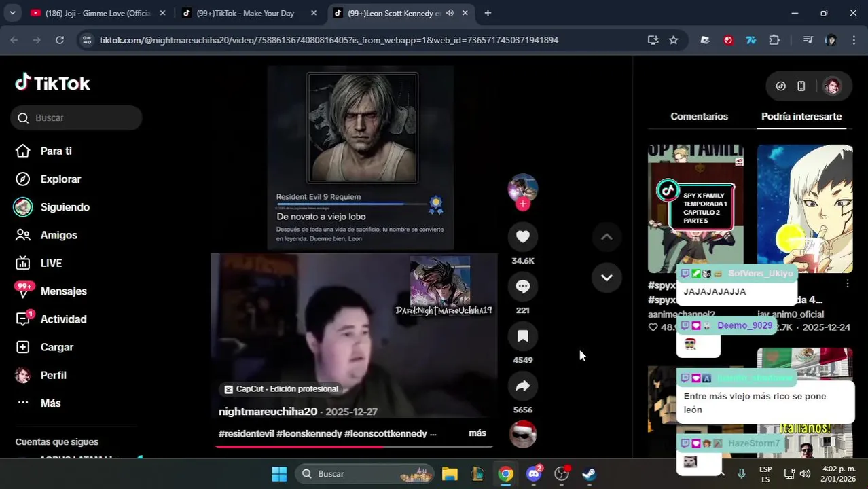Go to next video with down chevron
Viewport: 868px width, 489px height.
(607, 277)
